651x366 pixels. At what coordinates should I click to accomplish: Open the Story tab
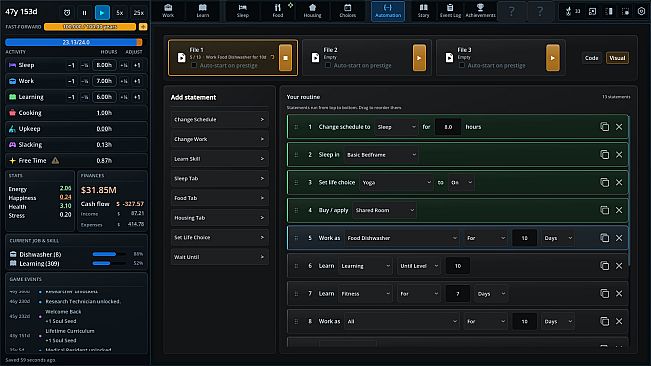tap(423, 11)
